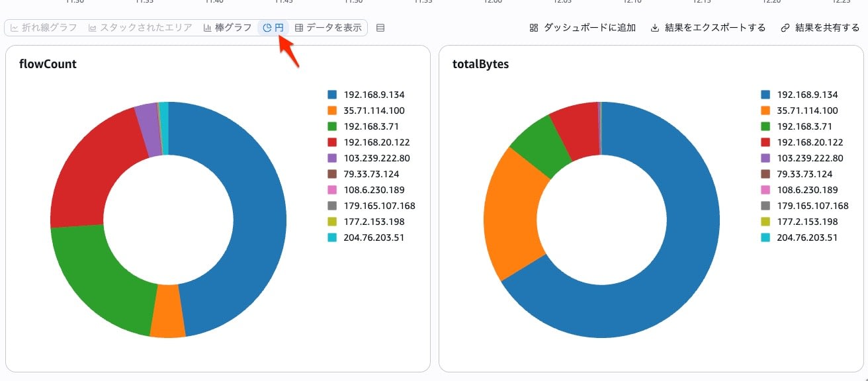Click brown swatch for 79.33.73.124 in flowCount legend

pyautogui.click(x=332, y=174)
